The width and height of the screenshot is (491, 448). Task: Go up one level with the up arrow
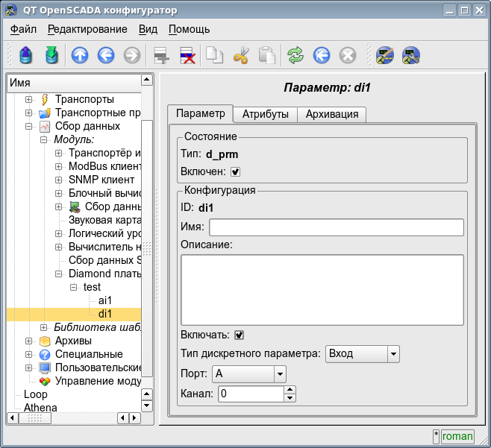(79, 55)
